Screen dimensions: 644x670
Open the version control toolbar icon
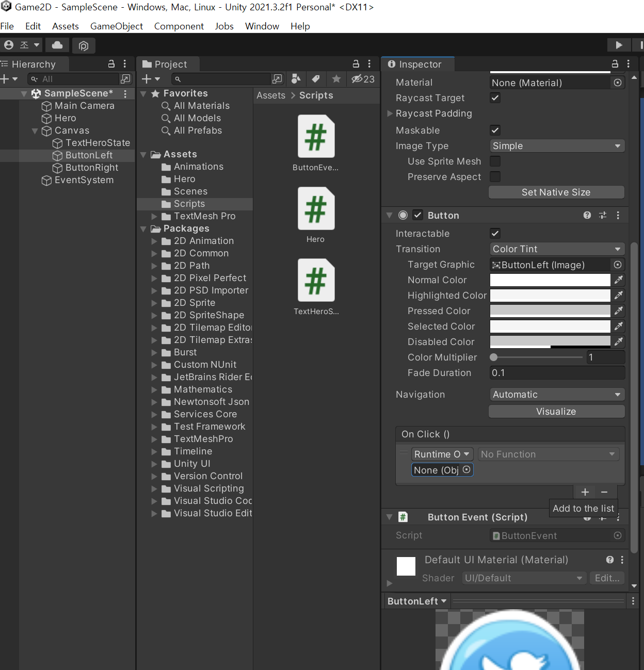pos(84,46)
